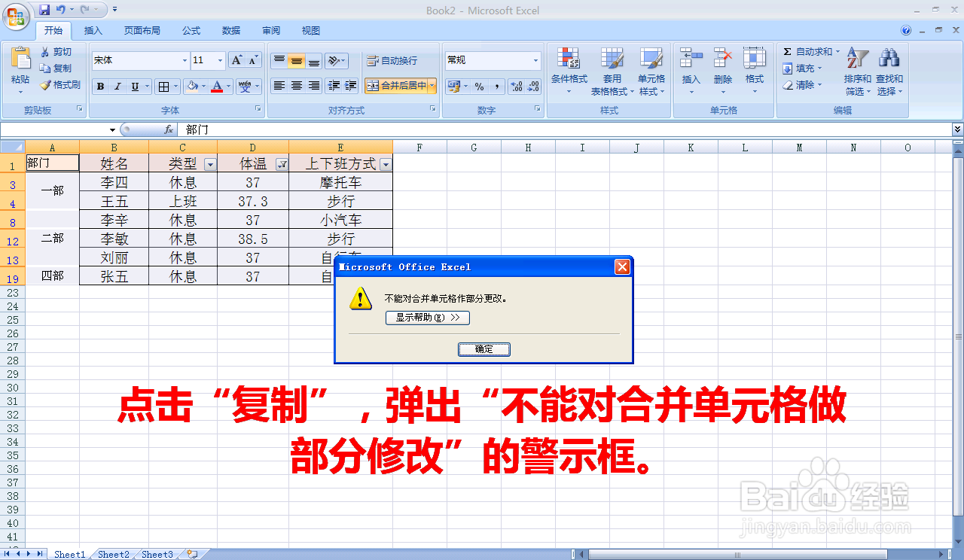
Task: Toggle middle vertical alignment
Action: 297,60
